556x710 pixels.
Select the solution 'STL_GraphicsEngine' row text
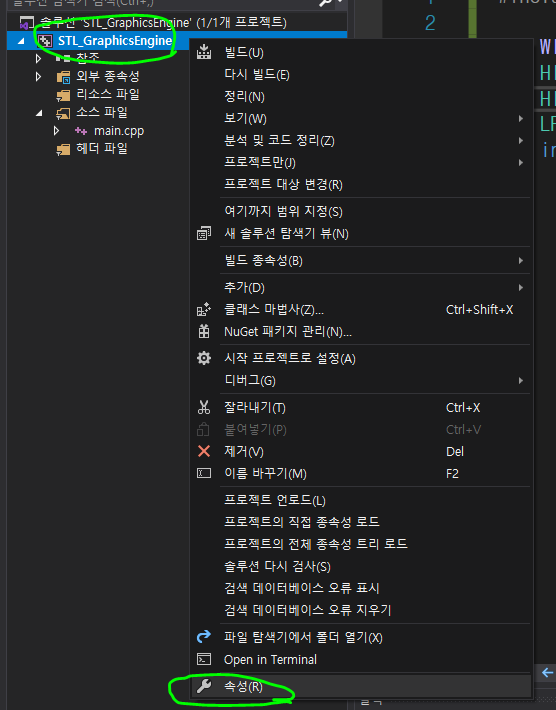click(x=163, y=22)
